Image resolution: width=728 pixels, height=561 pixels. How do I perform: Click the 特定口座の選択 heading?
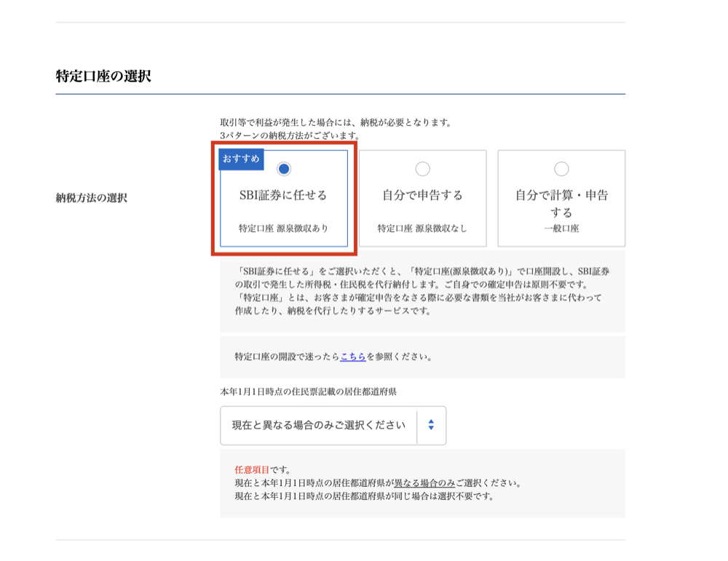point(103,76)
